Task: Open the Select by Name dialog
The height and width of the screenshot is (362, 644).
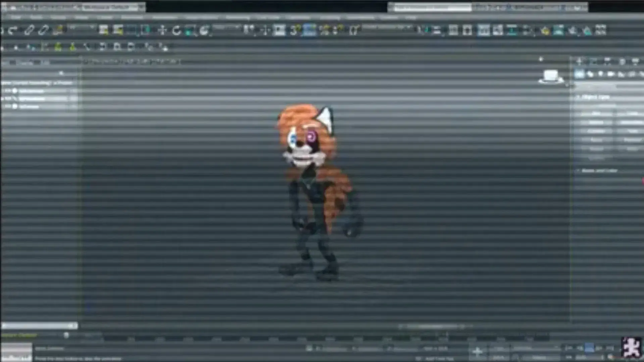Action: click(118, 31)
